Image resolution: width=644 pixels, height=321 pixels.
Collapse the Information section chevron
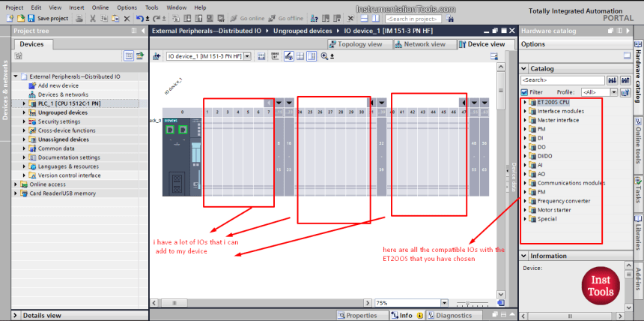(x=524, y=256)
